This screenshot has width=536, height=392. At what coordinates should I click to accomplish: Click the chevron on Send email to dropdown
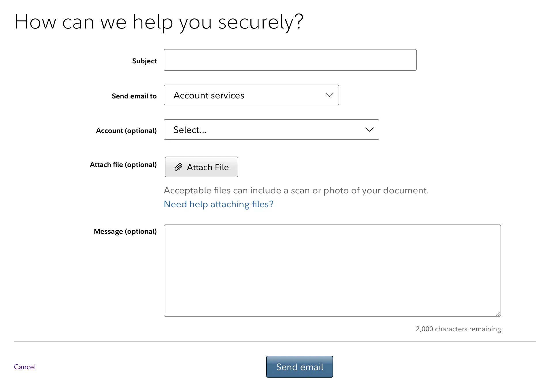[329, 95]
